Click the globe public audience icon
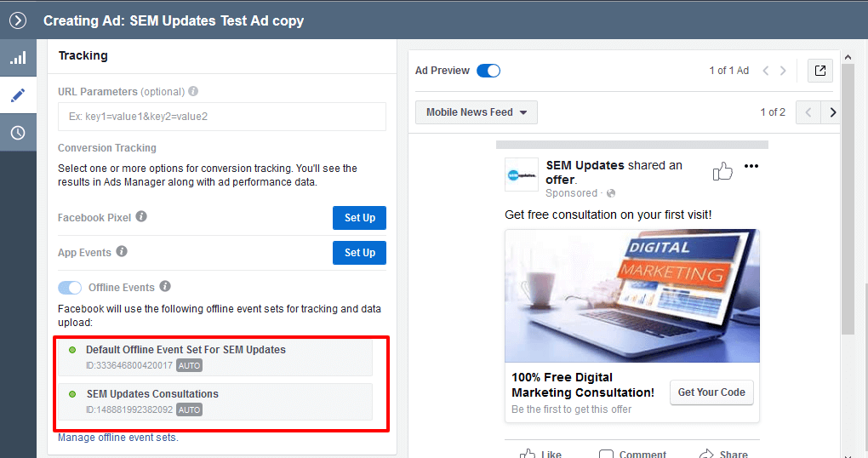 point(611,193)
